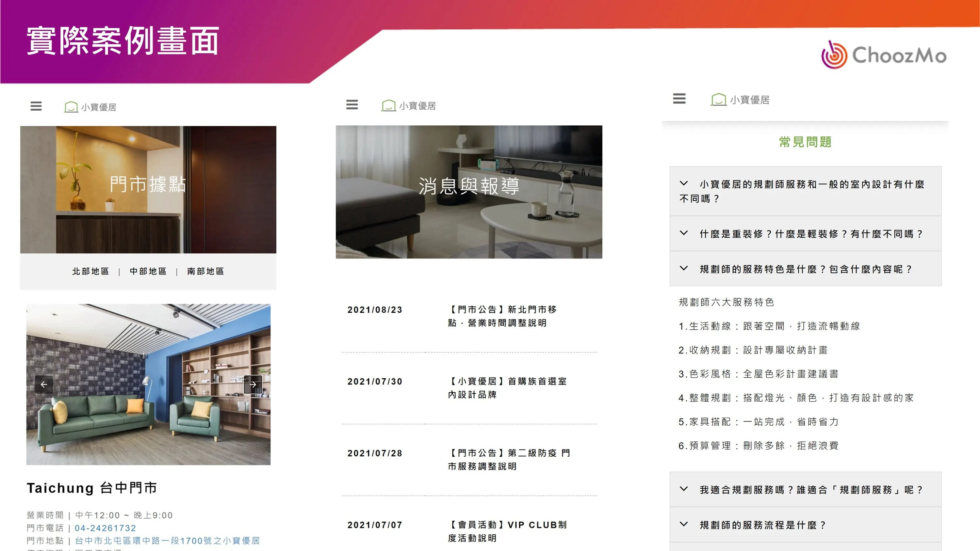The width and height of the screenshot is (980, 551).
Task: Open hamburger menu on the store locations page
Action: coord(36,106)
